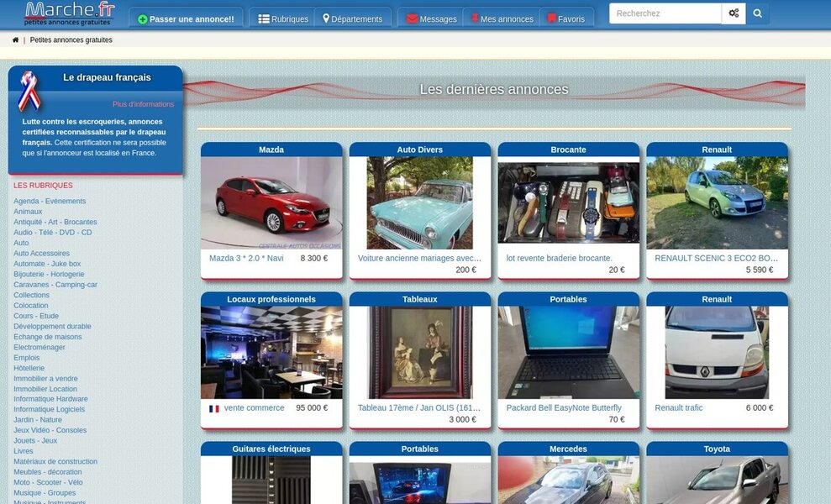Click the red Mazda 3 photo

click(x=271, y=203)
